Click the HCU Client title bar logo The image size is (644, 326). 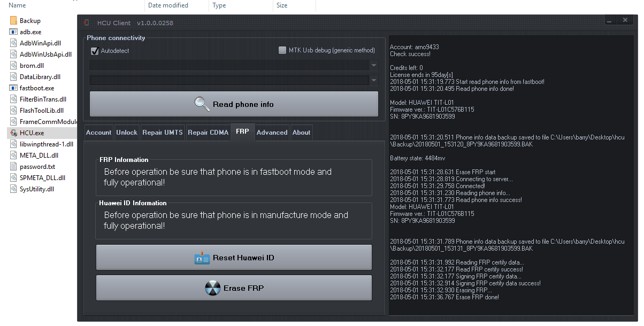[87, 22]
